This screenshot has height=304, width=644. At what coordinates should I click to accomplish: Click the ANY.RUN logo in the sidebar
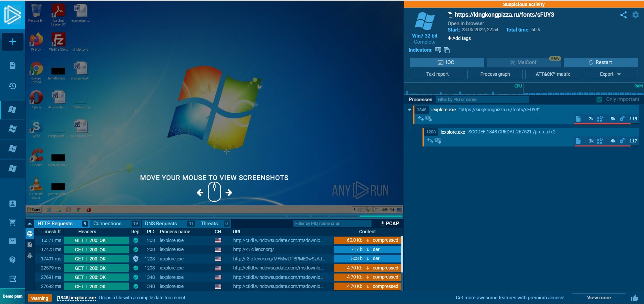(12, 14)
